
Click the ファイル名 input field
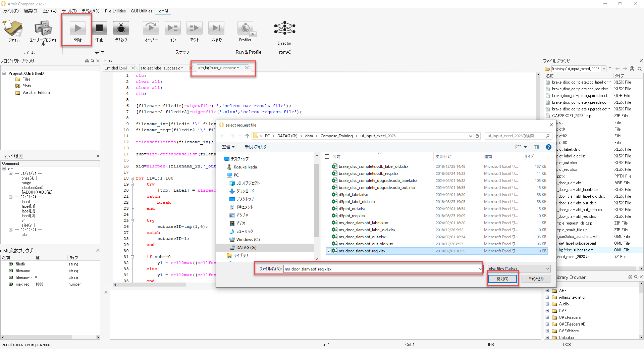(381, 269)
